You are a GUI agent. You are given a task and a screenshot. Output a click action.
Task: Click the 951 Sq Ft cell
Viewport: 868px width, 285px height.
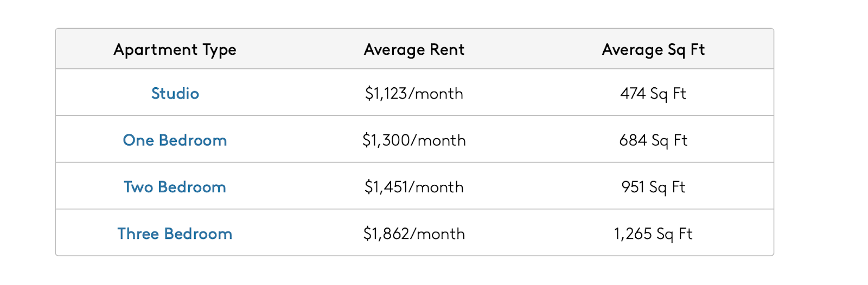653,186
